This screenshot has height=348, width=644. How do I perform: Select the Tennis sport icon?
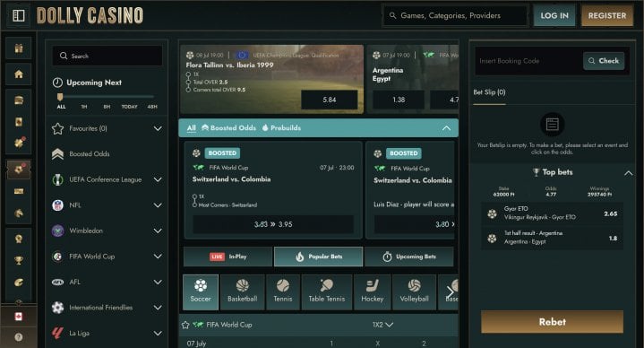tap(283, 292)
